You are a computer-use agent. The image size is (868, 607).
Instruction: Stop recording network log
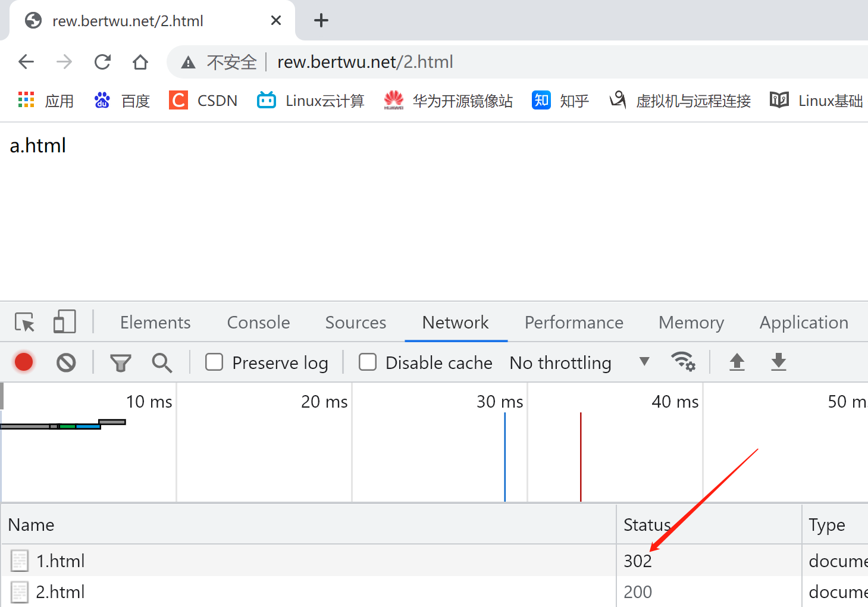24,362
